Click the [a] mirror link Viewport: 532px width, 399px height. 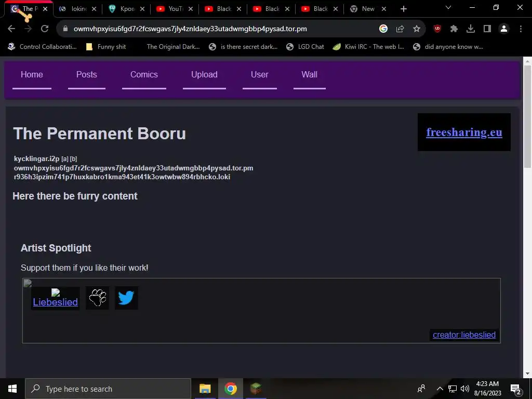click(x=65, y=159)
